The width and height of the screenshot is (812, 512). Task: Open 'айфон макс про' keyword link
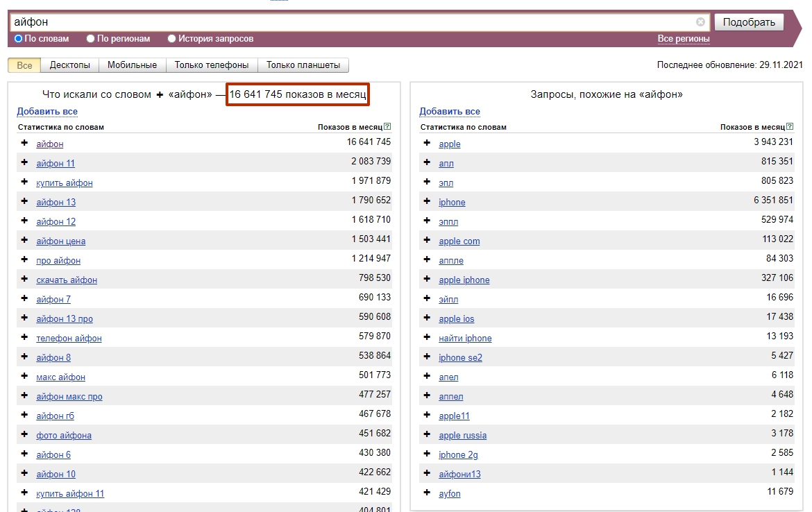tap(69, 397)
